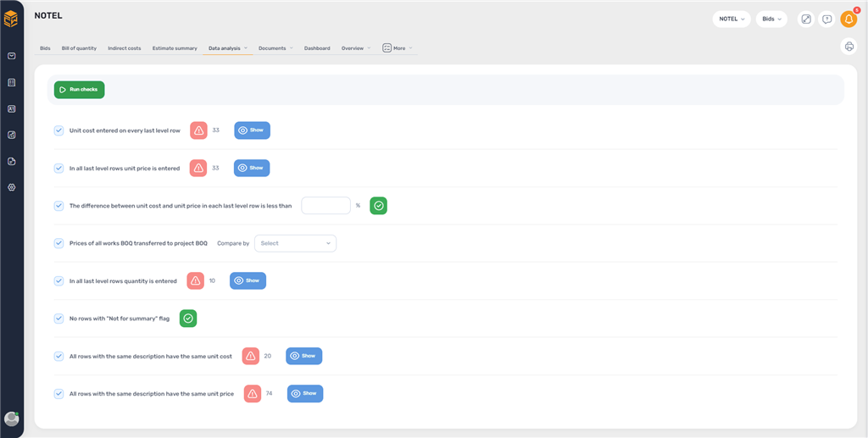Show results for unit price entered check
This screenshot has width=868, height=438.
tap(251, 168)
